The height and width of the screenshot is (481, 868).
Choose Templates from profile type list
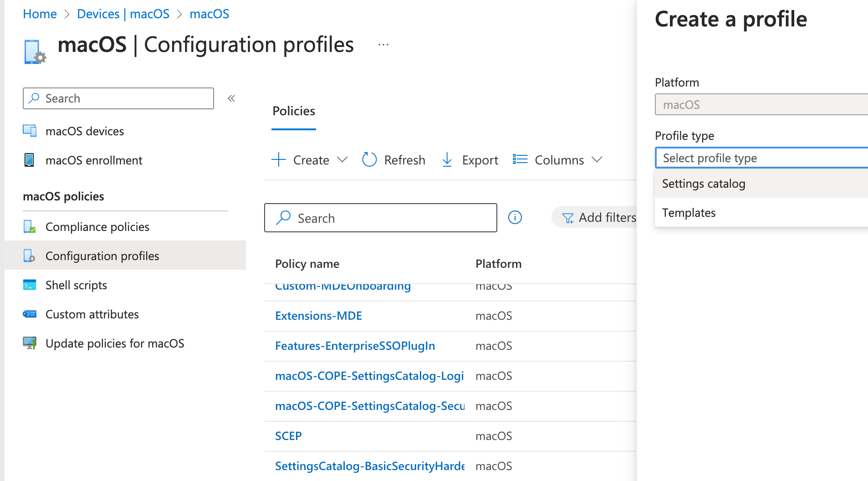(x=689, y=213)
